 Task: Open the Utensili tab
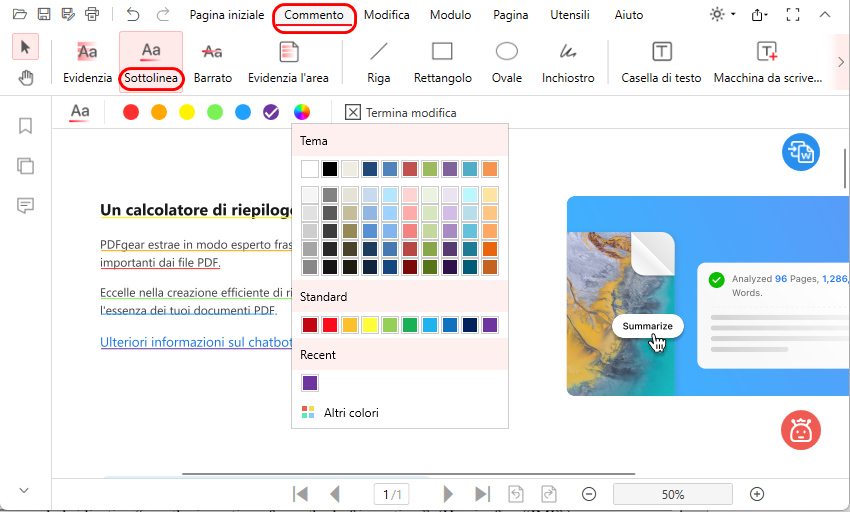pyautogui.click(x=570, y=15)
